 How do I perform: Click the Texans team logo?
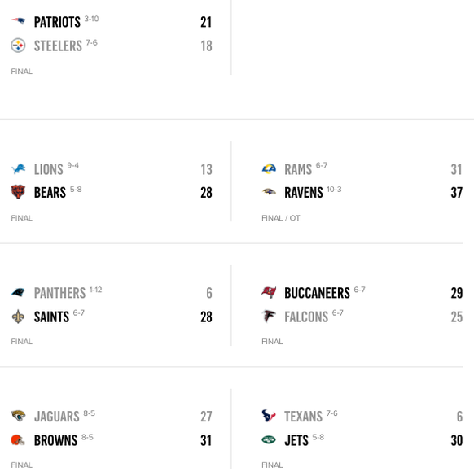[x=269, y=416]
